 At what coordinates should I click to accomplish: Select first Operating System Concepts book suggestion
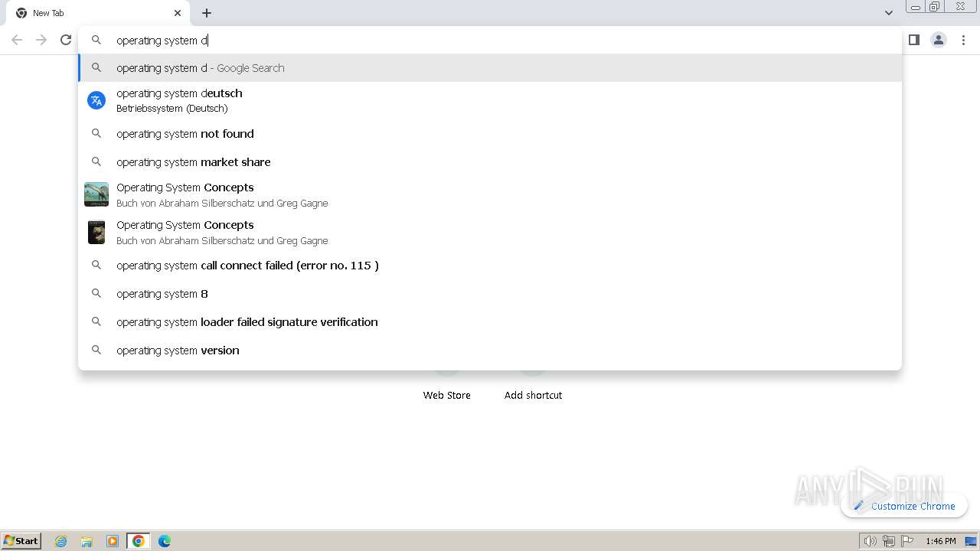(x=490, y=194)
